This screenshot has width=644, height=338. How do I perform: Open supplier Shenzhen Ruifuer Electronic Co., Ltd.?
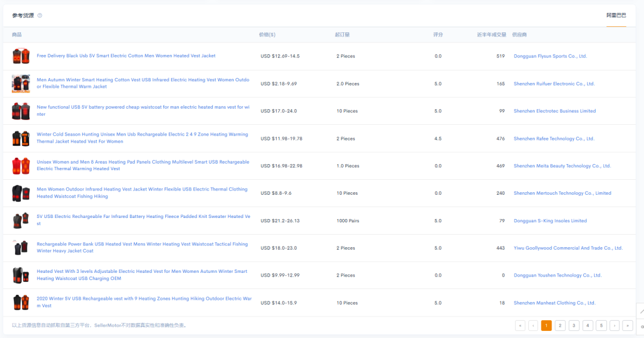pyautogui.click(x=554, y=84)
